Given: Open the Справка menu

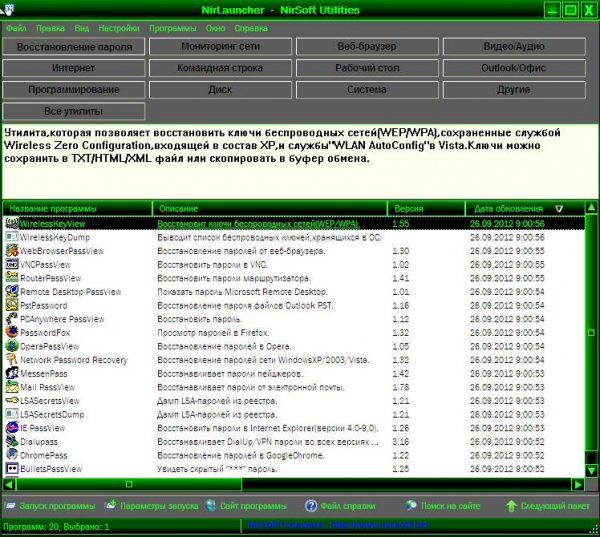Looking at the screenshot, I should click(251, 28).
